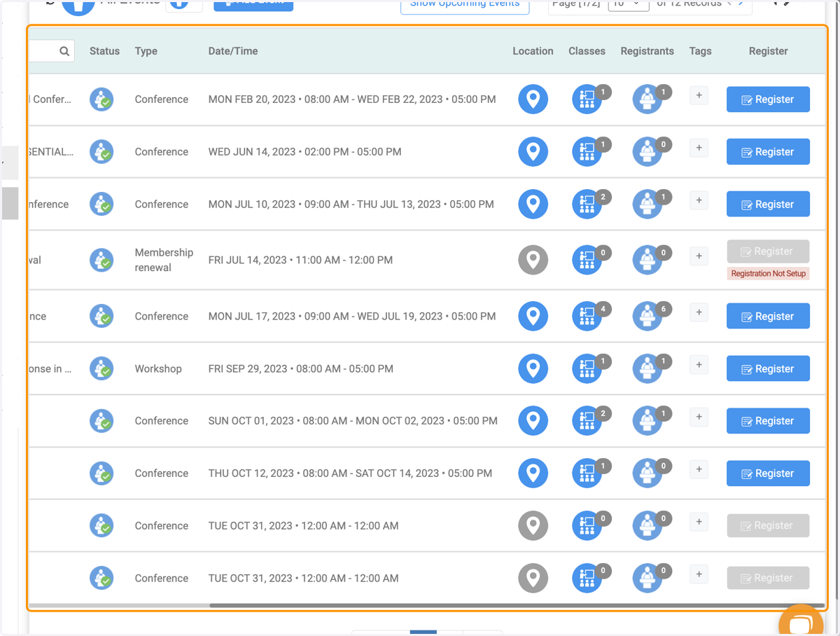Open location pin for Feb 20, 2023 event
Image resolution: width=840 pixels, height=636 pixels.
click(x=533, y=99)
